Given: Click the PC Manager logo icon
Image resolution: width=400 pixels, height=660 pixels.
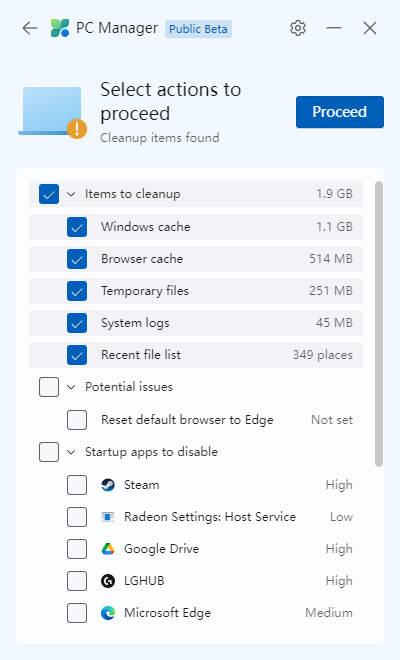Looking at the screenshot, I should pos(60,28).
